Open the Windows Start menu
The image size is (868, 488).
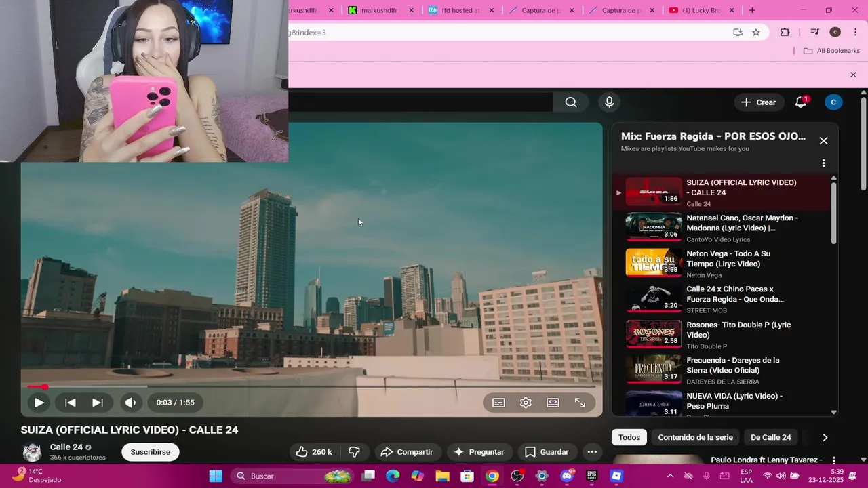[216, 476]
